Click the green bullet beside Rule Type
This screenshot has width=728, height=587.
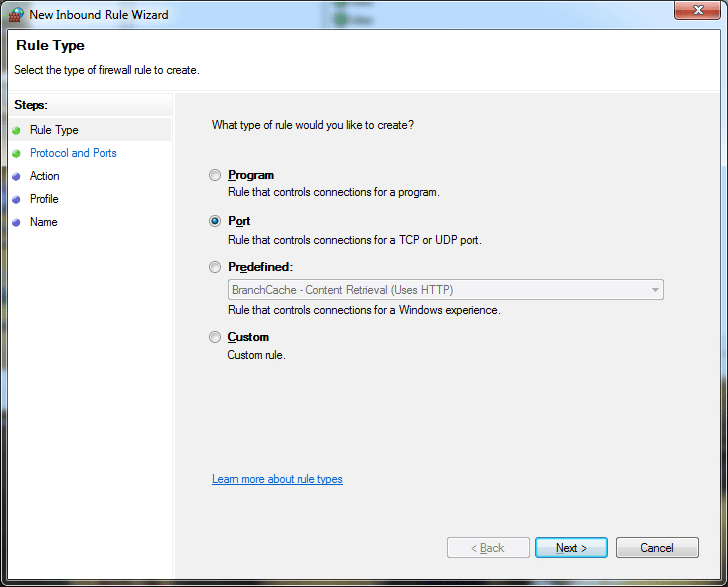16,130
